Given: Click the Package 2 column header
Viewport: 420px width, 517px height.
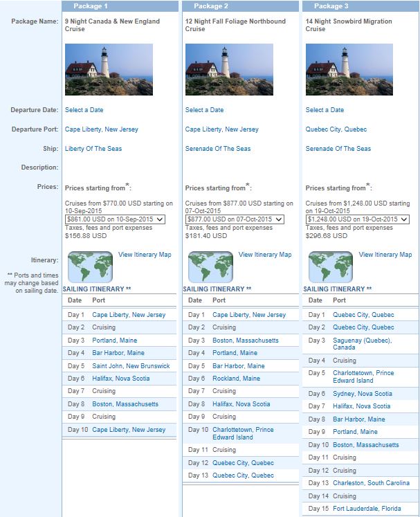Looking at the screenshot, I should [240, 6].
